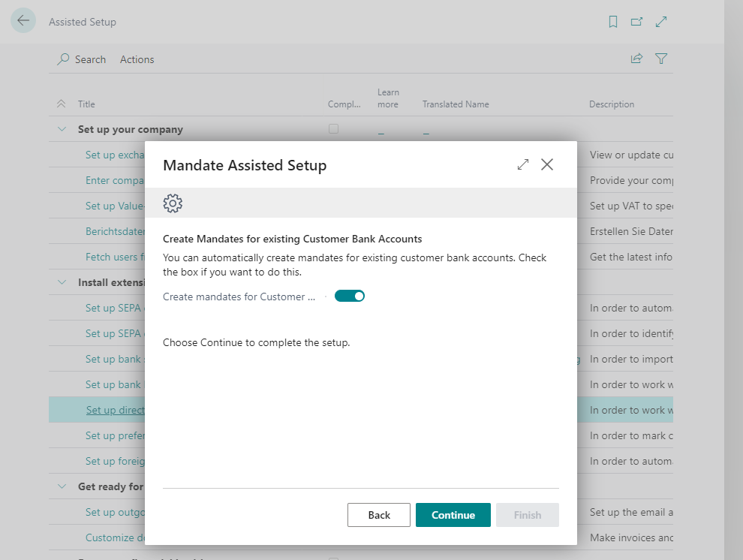
Task: Open the Set up excha... link
Action: (x=115, y=155)
